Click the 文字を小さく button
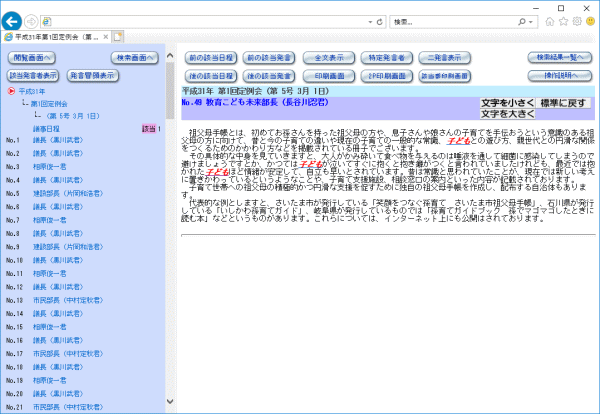This screenshot has width=600, height=414. [507, 103]
